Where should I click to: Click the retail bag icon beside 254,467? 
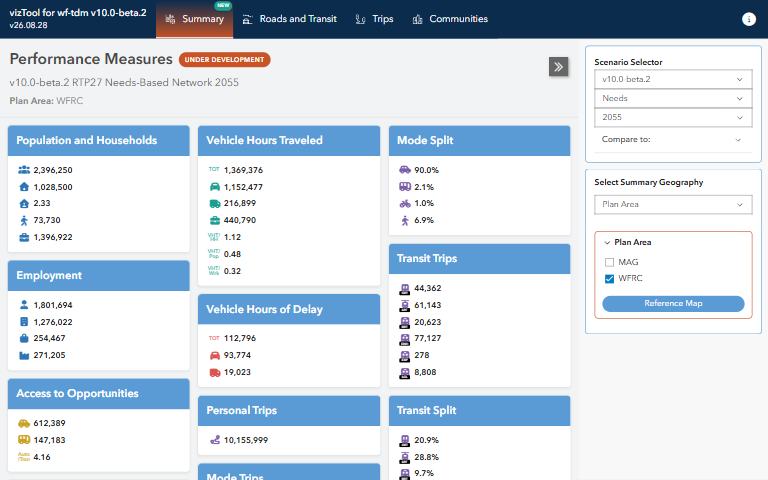24,338
